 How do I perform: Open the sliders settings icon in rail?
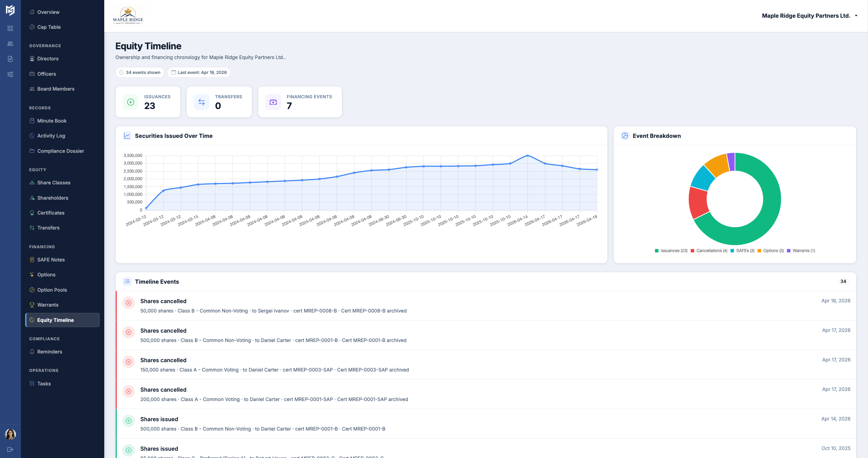(x=10, y=74)
